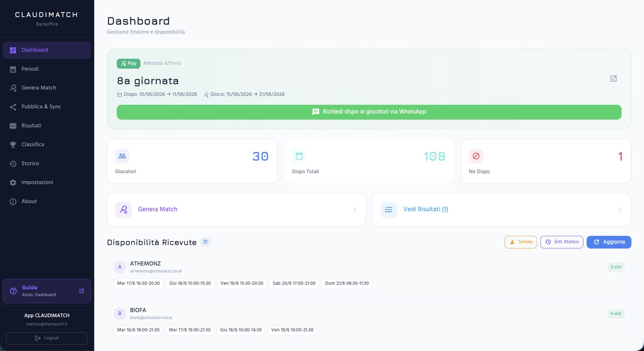Request availability via WhatsApp button
Viewport: 644px width, 351px height.
coord(369,112)
